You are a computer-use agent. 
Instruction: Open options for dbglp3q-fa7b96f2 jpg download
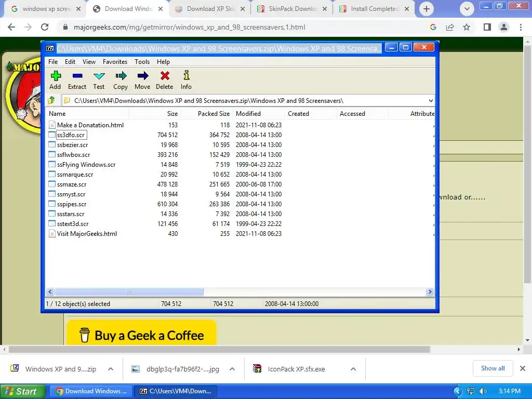coord(232,369)
